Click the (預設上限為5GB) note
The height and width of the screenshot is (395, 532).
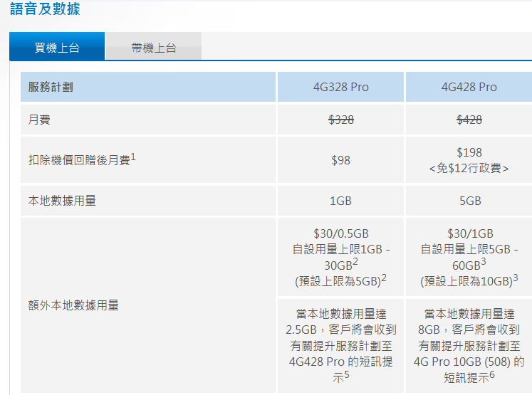pyautogui.click(x=340, y=280)
